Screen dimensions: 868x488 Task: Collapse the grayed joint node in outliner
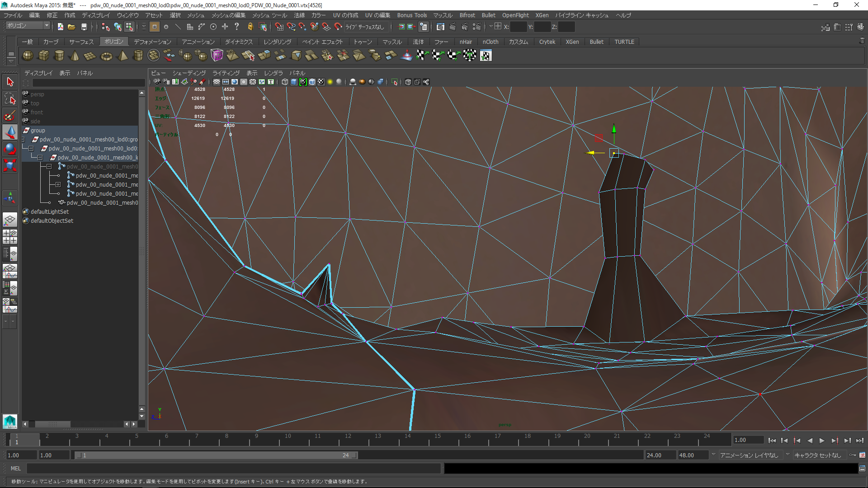point(49,167)
